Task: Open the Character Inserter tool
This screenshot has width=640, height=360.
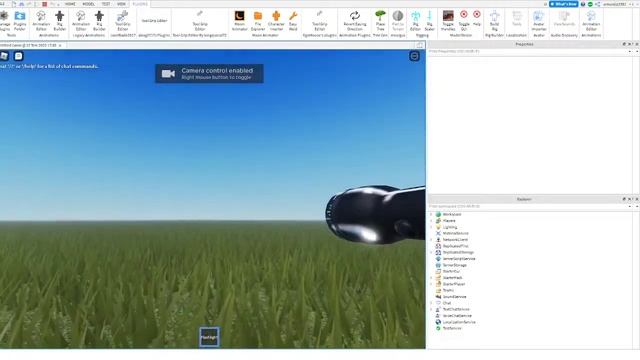Action: (276, 21)
